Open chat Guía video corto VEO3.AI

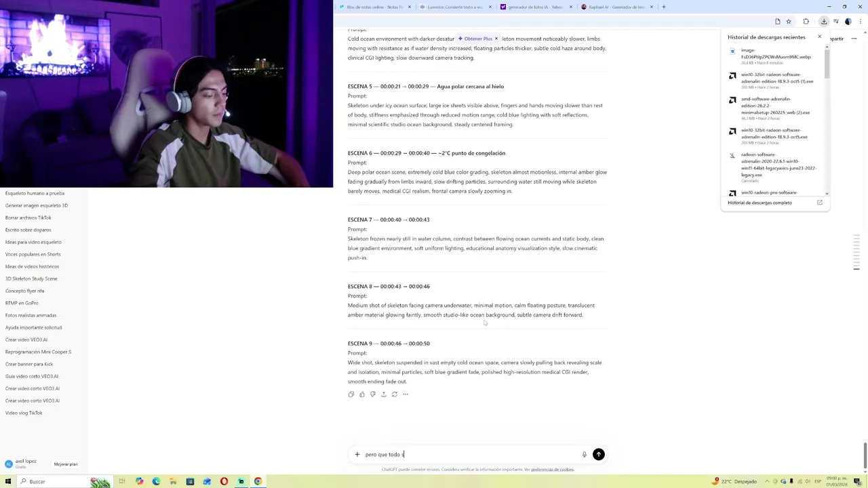tap(32, 376)
